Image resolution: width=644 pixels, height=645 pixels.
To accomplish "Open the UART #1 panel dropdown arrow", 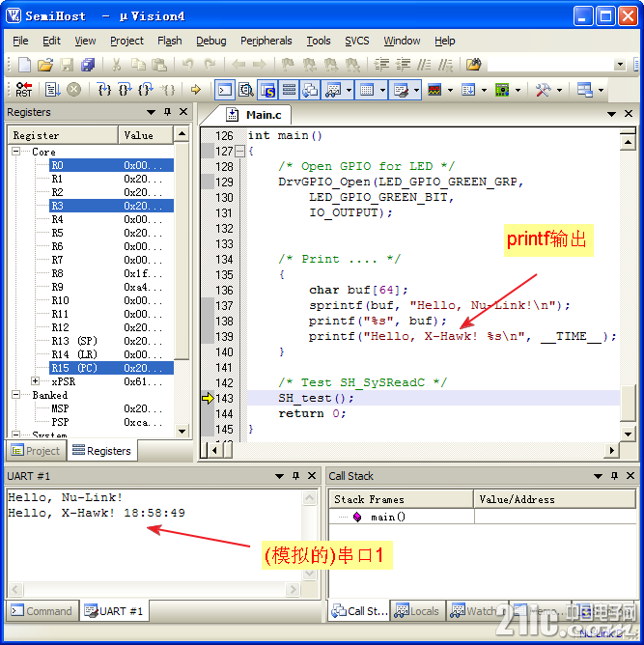I will click(x=279, y=476).
